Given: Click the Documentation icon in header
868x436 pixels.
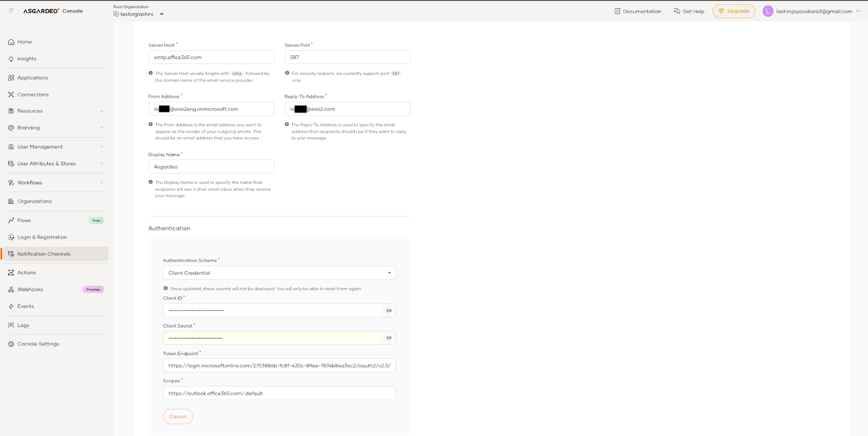Looking at the screenshot, I should click(x=617, y=11).
